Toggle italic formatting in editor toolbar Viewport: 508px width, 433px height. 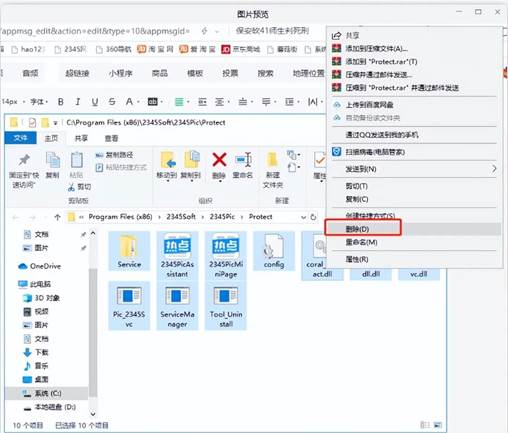[78, 102]
